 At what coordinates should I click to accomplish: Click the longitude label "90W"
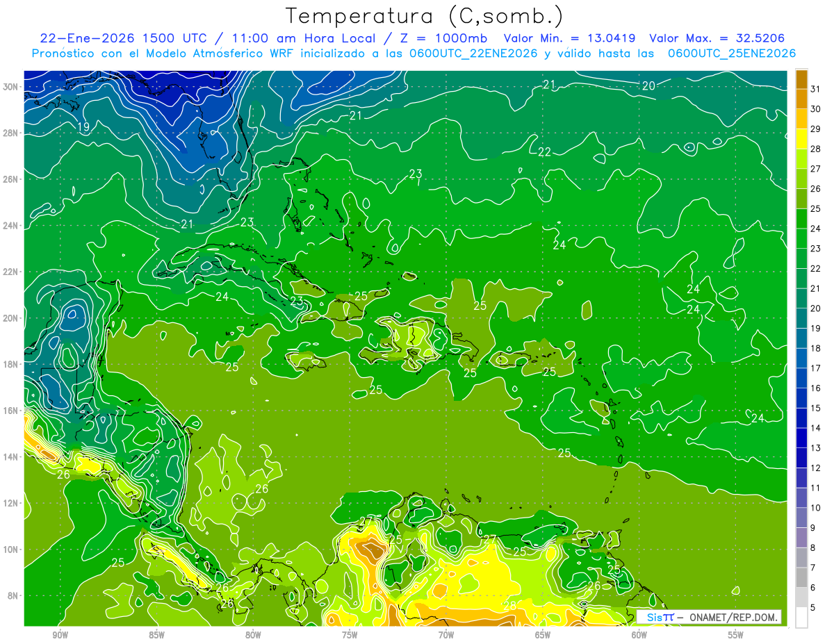pyautogui.click(x=60, y=636)
